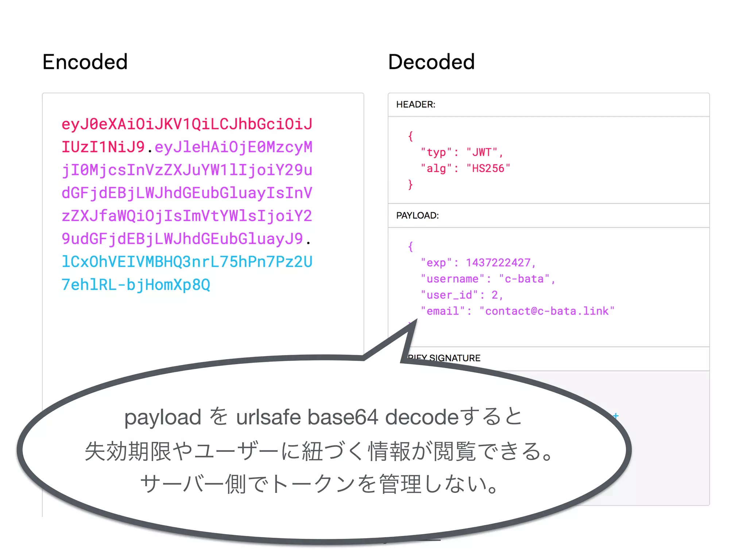Select the PAYLOAD section label
The height and width of the screenshot is (560, 747).
click(417, 215)
